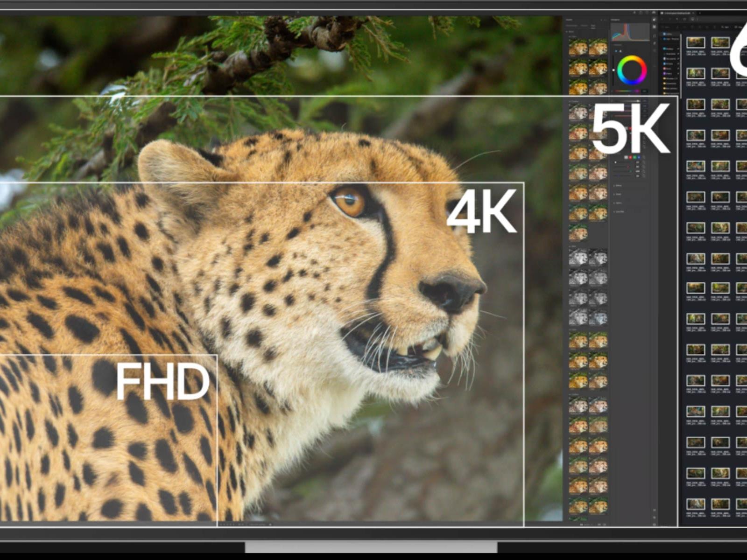The image size is (747, 560).
Task: Open the Histogram panel
Action: click(x=615, y=20)
